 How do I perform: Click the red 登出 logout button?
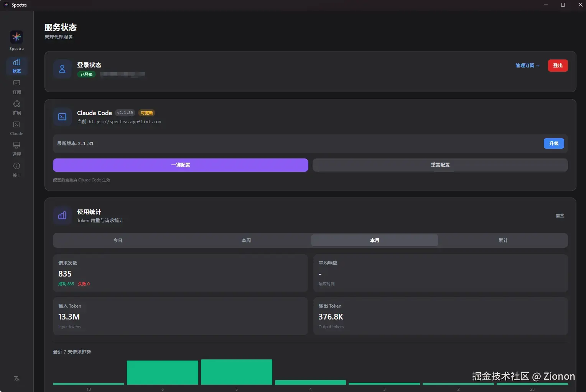(558, 66)
